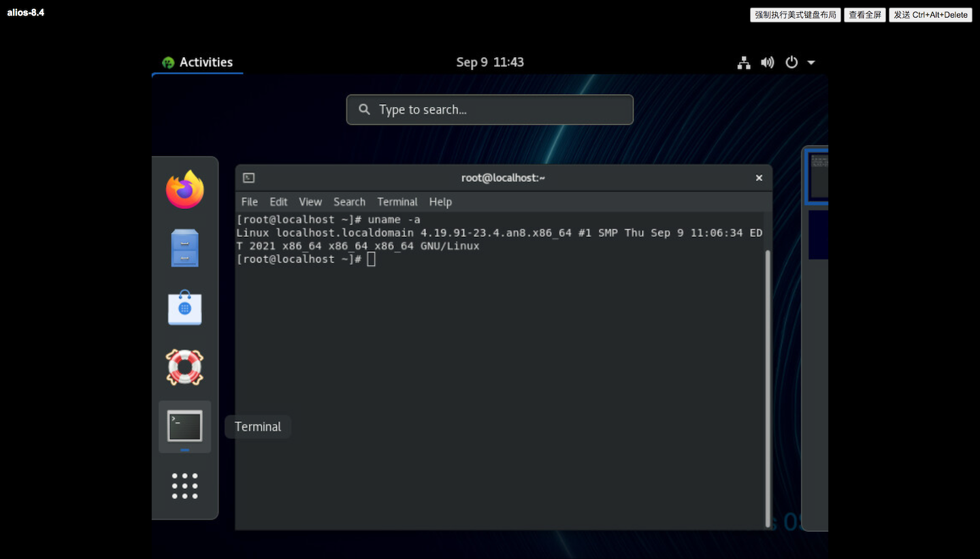Click the Activities button

point(197,62)
